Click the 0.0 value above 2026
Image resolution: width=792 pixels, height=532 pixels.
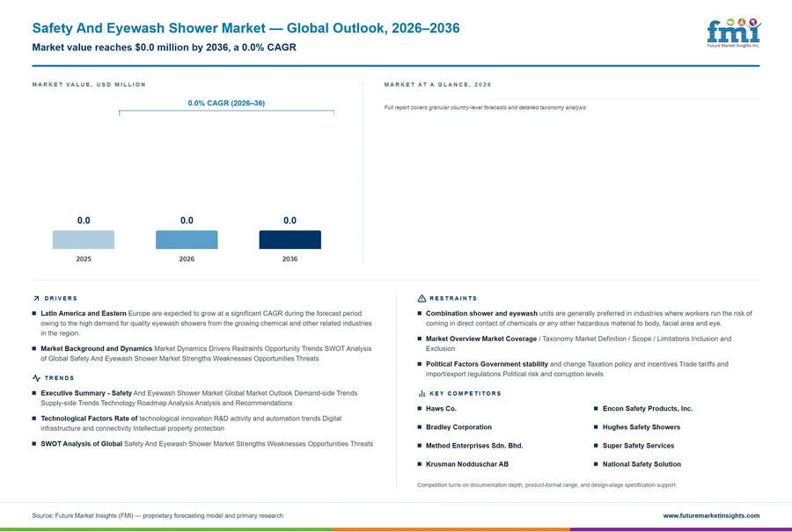pos(187,221)
